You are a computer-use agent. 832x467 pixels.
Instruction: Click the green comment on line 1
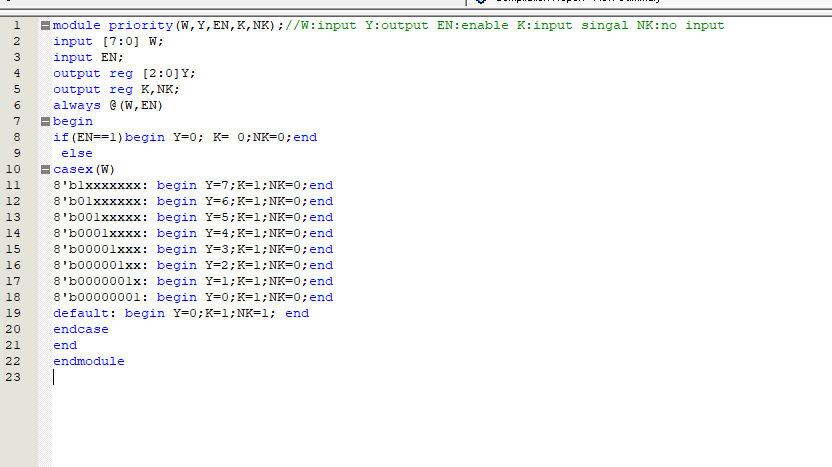pos(505,25)
